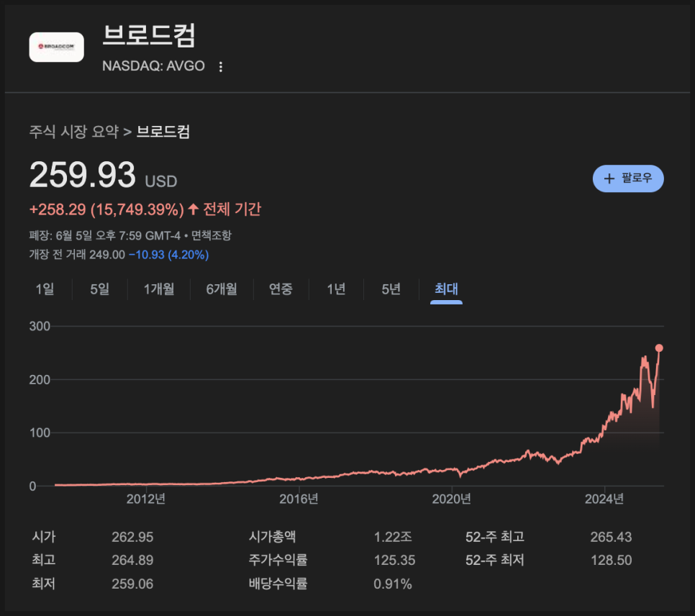This screenshot has height=616, width=695.
Task: Click the 시가총액 value 1.22조
Action: (393, 537)
